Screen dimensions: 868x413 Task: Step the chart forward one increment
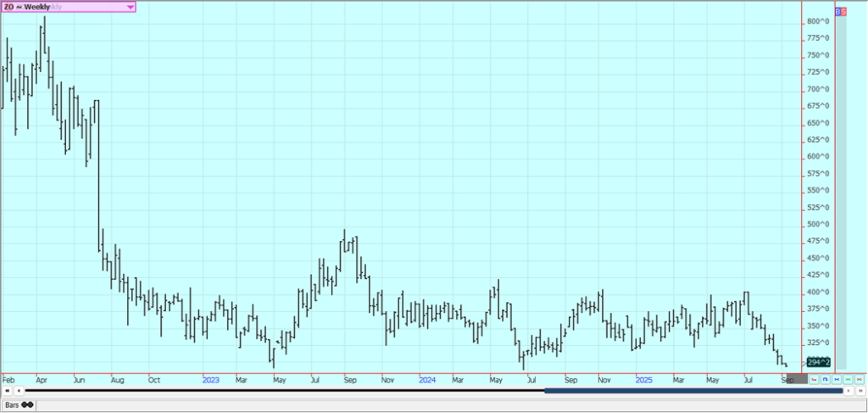(849, 391)
